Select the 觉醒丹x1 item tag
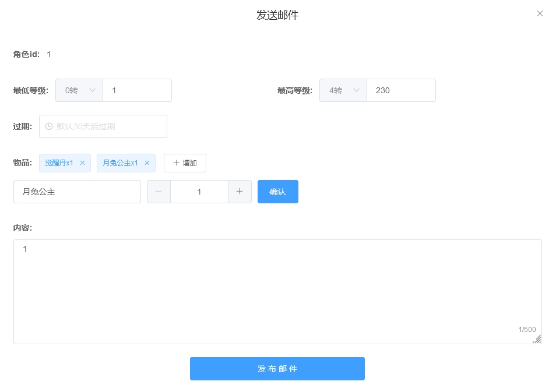 click(x=58, y=163)
